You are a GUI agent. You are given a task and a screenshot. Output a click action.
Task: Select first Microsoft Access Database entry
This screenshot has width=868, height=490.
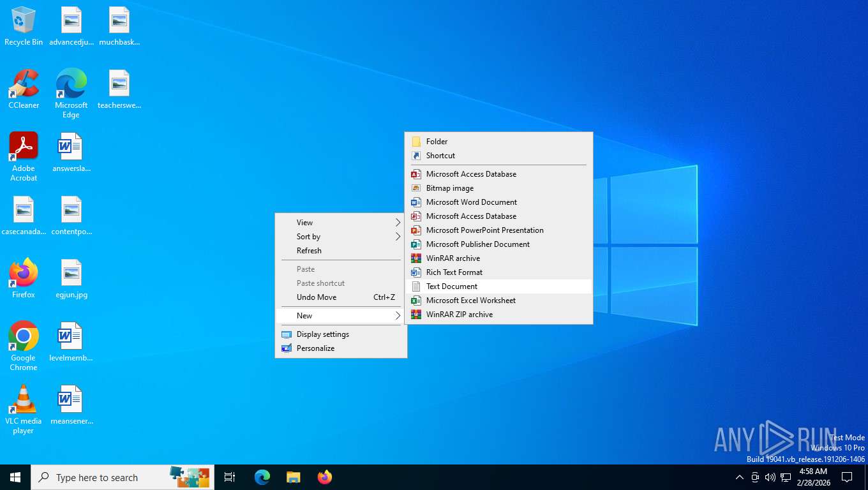coord(498,174)
